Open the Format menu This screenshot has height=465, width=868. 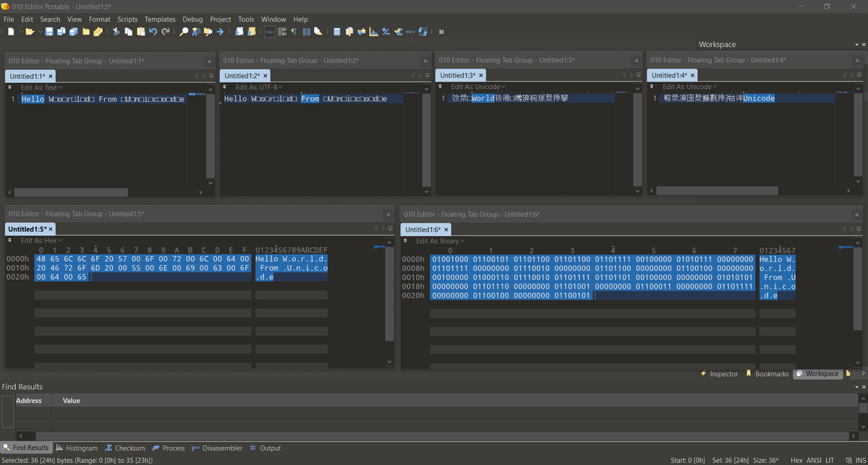click(100, 19)
